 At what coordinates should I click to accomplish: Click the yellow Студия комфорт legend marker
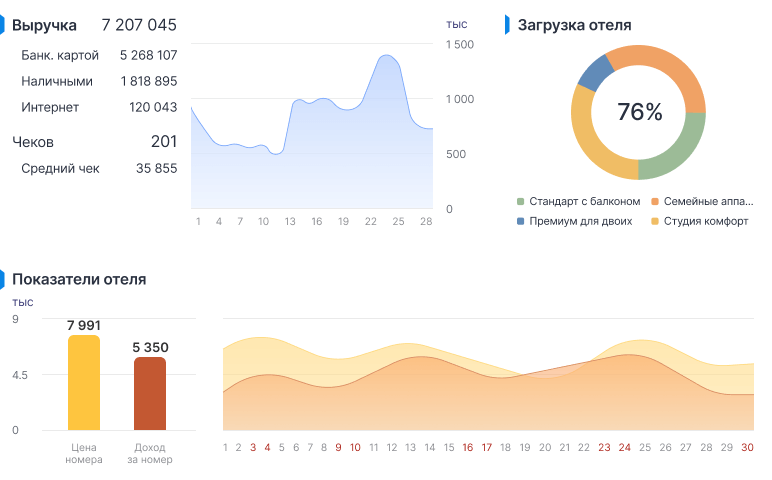(x=655, y=221)
